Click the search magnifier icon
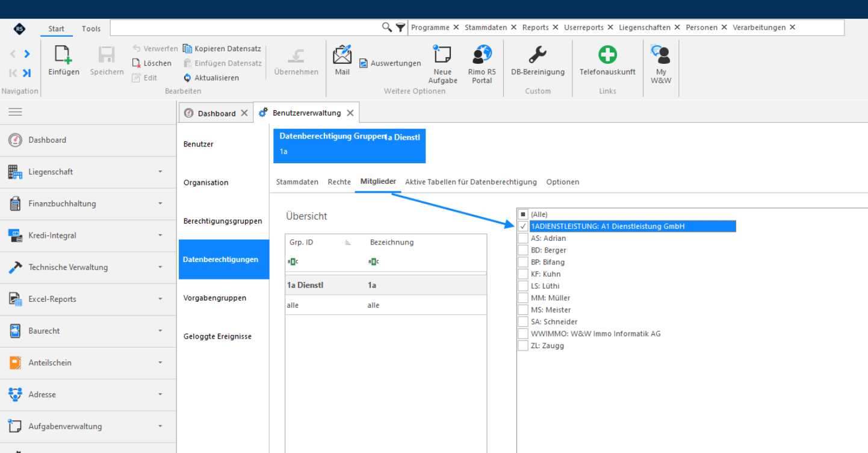The image size is (868, 453). click(x=387, y=27)
